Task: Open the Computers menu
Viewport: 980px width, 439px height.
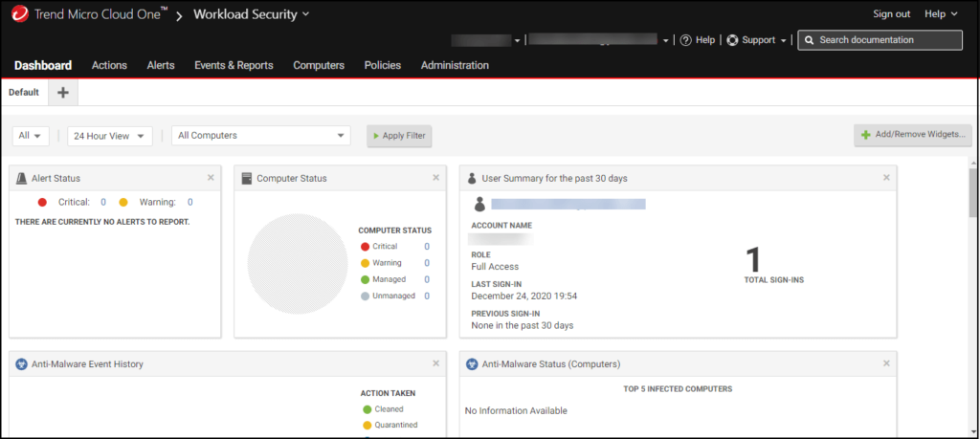Action: pos(319,65)
